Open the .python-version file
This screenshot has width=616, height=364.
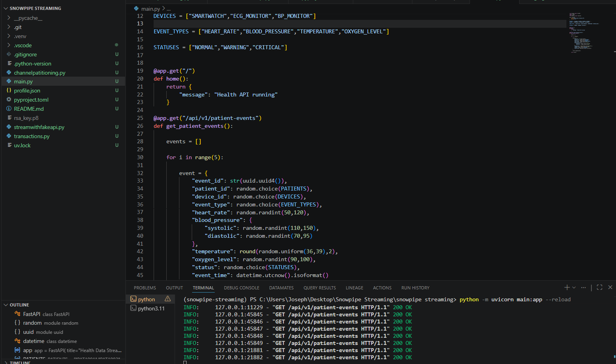33,64
